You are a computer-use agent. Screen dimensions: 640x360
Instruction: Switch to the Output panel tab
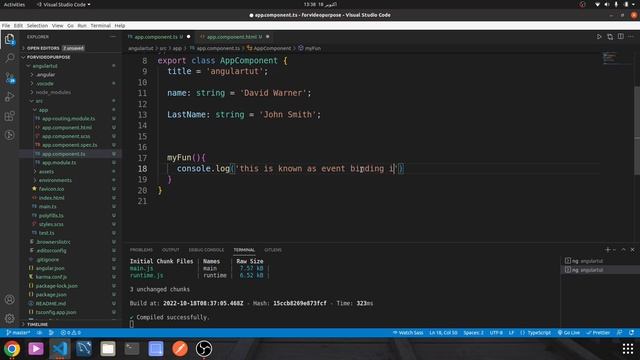[x=171, y=250]
